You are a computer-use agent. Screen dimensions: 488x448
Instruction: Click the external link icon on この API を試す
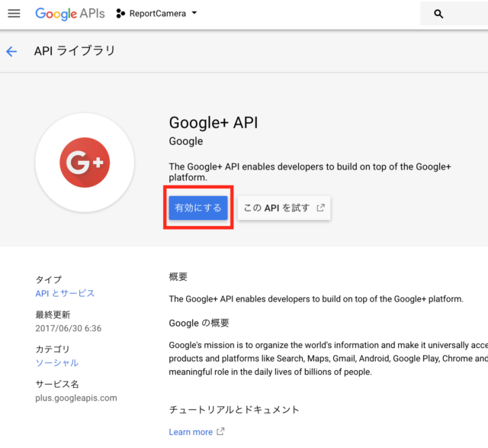320,208
